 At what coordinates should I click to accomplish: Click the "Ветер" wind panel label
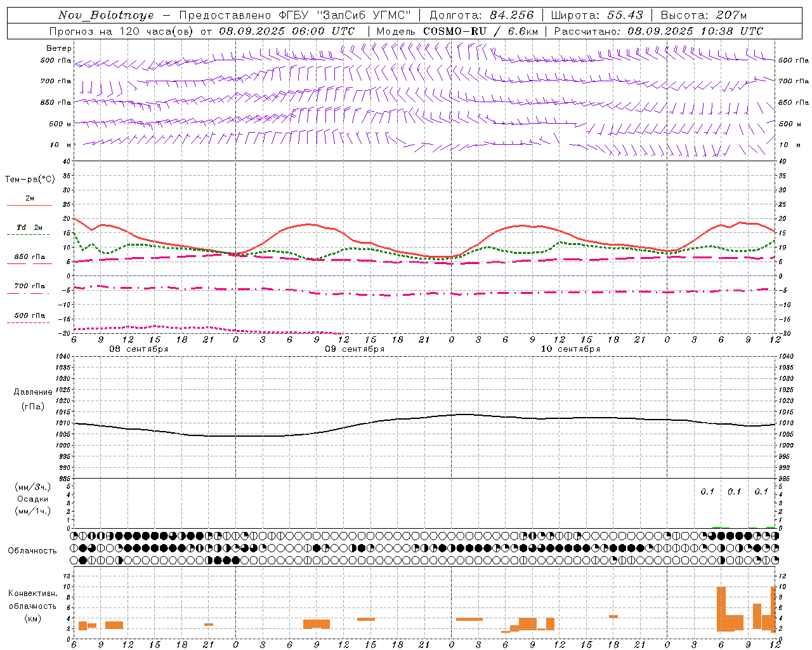coord(59,48)
